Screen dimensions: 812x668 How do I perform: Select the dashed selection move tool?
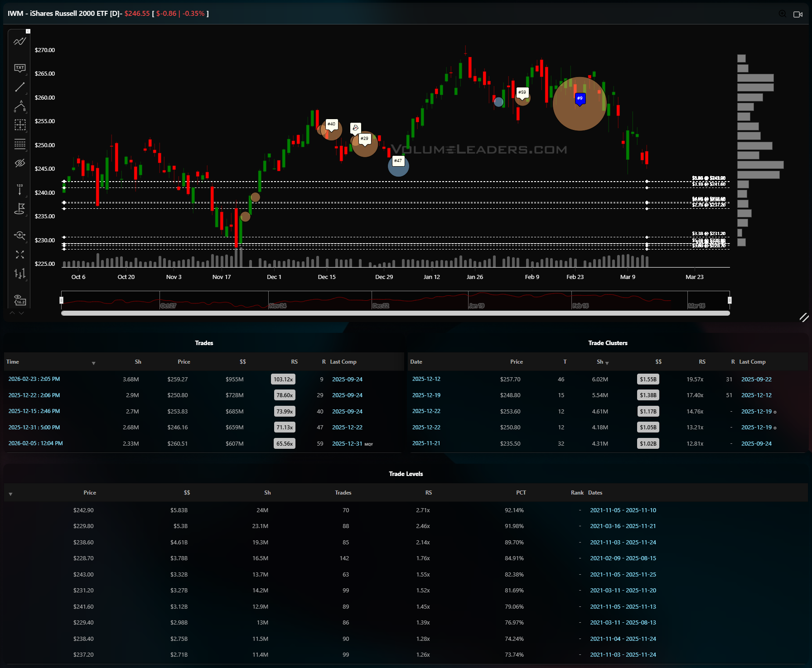point(19,125)
